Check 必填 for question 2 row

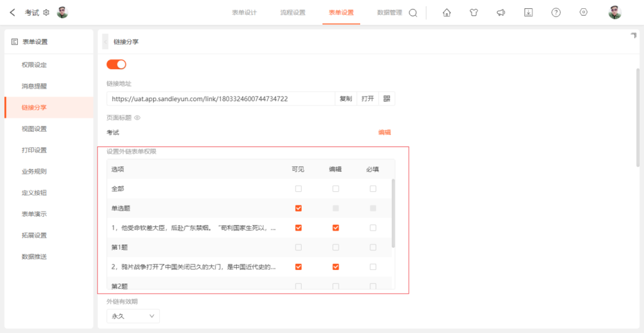pyautogui.click(x=373, y=267)
